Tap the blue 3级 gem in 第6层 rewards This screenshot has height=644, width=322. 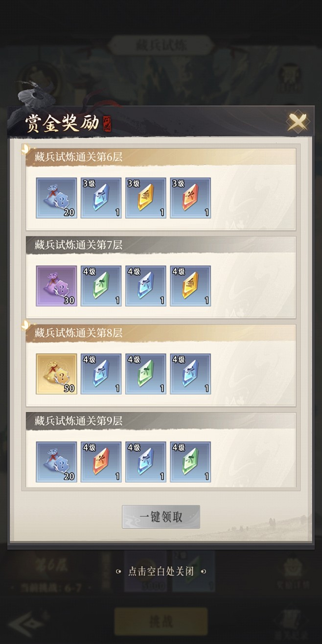[101, 198]
